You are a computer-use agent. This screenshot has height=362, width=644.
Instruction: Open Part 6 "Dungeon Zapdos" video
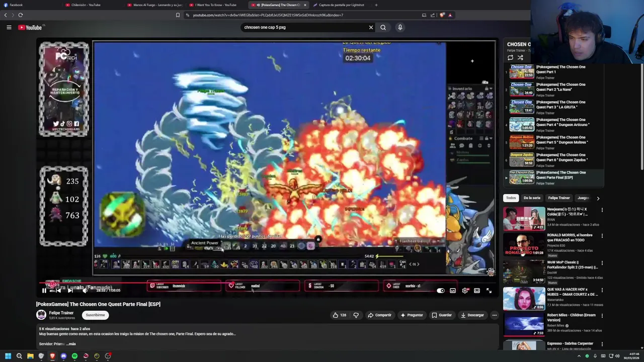point(553,160)
